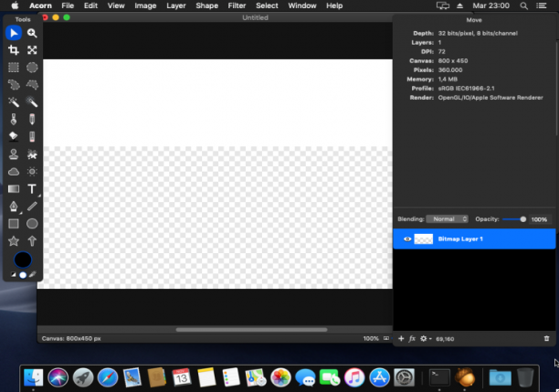Select the Bitmap Layer 1 thumbnail
Image resolution: width=559 pixels, height=392 pixels.
coord(424,239)
